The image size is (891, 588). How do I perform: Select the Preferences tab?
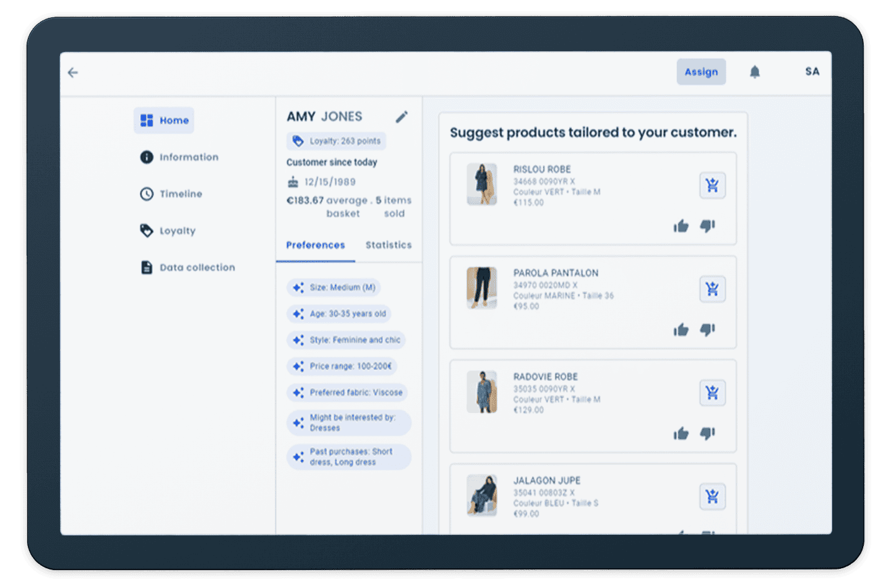(315, 245)
